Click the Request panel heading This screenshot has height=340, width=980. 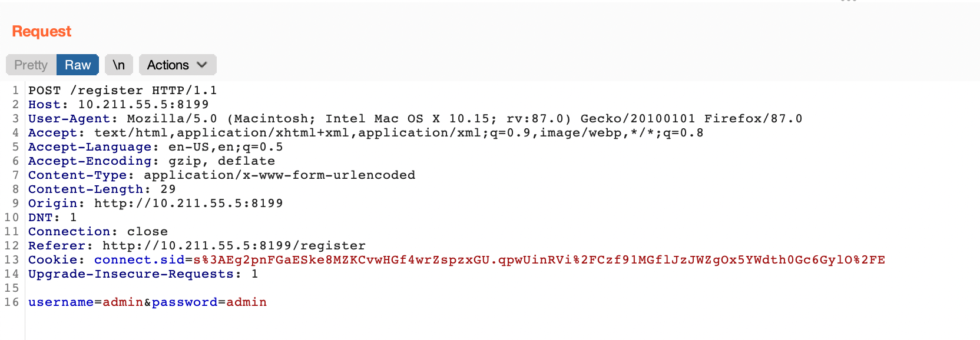point(41,31)
